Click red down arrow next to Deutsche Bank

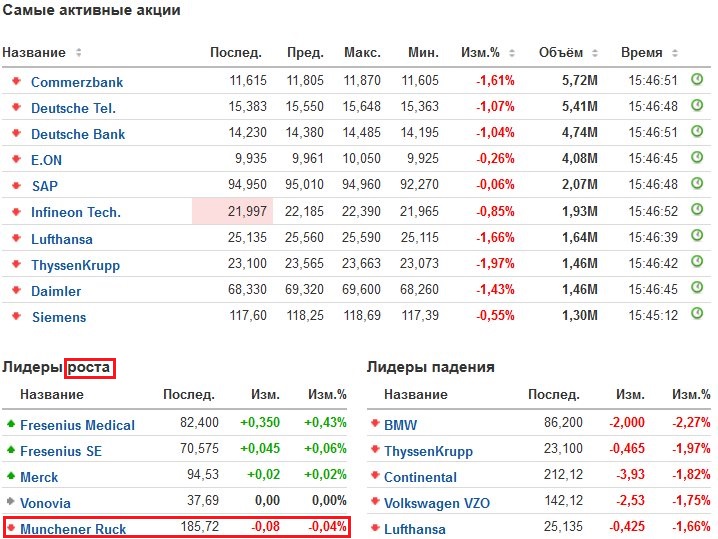16,133
